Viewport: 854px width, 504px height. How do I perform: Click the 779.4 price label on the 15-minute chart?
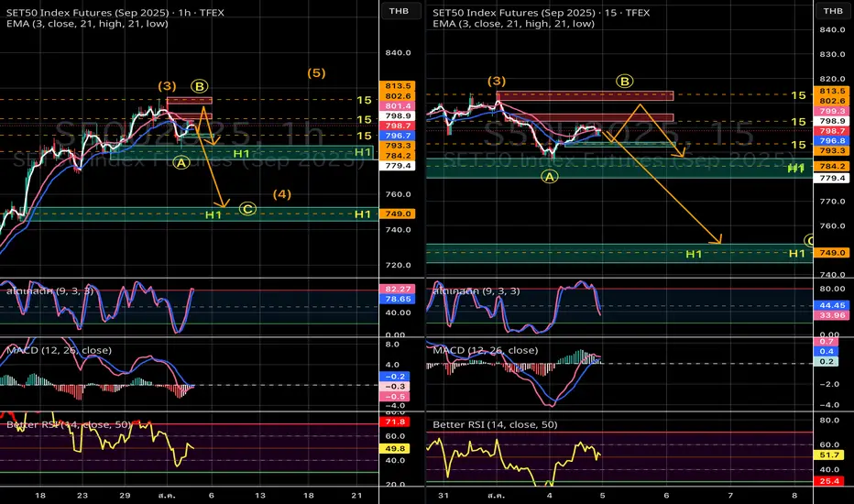tap(831, 178)
